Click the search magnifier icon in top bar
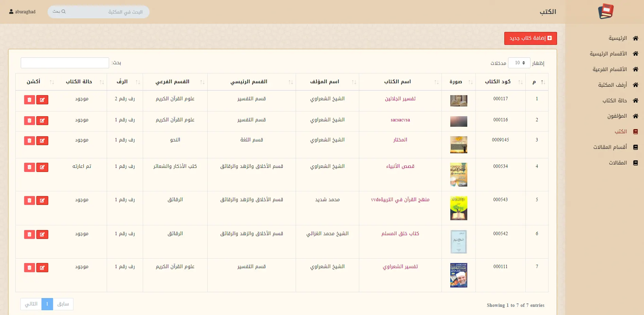 pyautogui.click(x=64, y=12)
